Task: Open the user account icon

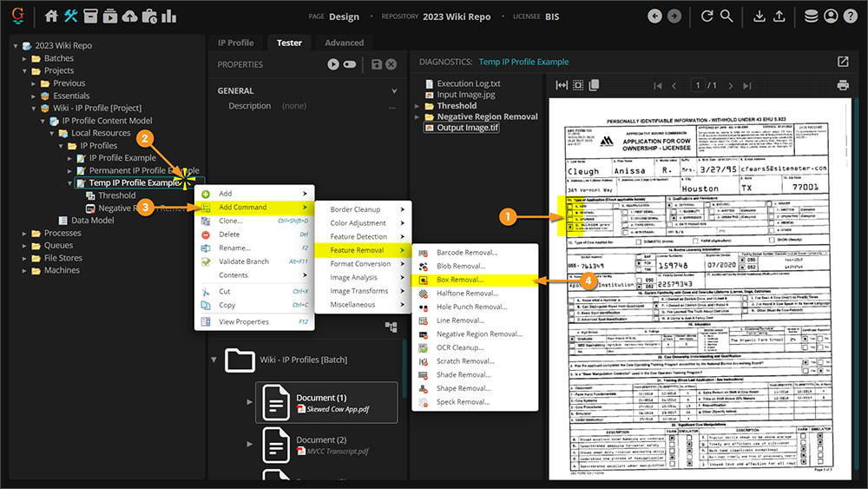Action: [831, 16]
